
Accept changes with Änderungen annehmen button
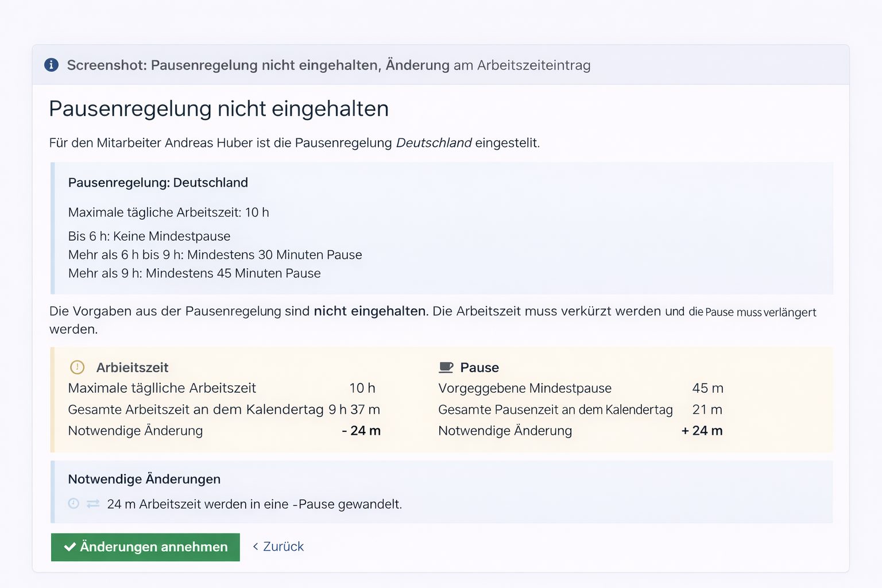[x=145, y=547]
